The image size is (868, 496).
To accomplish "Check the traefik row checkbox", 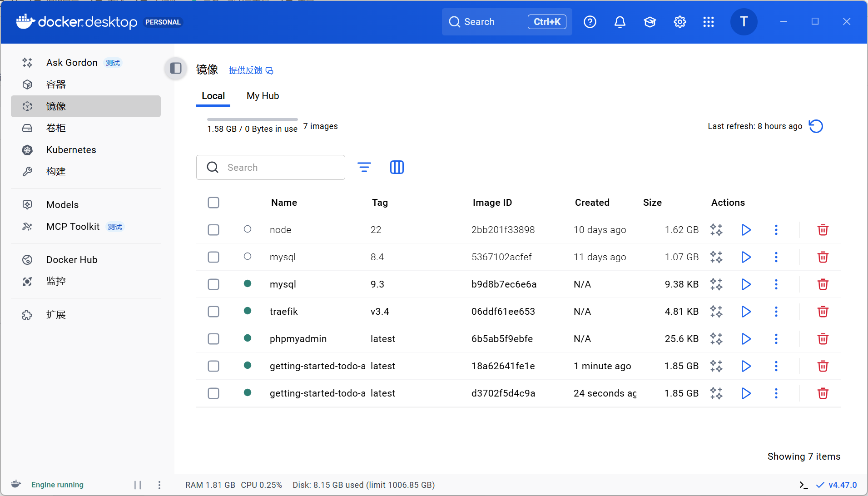I will (213, 312).
